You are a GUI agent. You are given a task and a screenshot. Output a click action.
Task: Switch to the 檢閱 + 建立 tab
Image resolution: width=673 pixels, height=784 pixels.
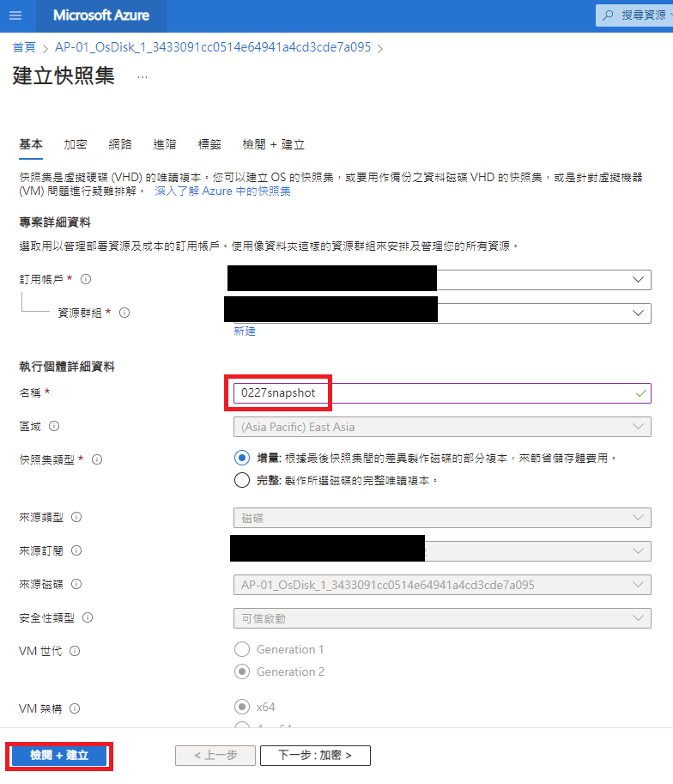(273, 144)
